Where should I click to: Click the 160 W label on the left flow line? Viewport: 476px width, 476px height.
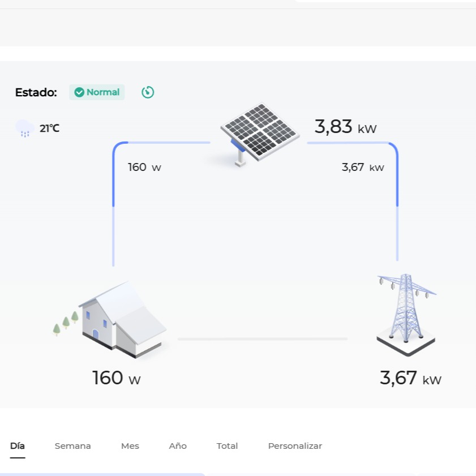(x=144, y=168)
